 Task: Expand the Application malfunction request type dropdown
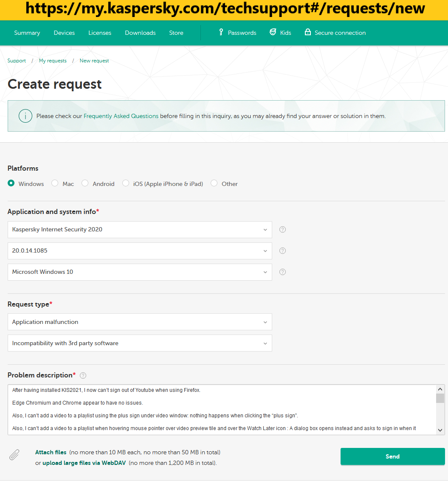pyautogui.click(x=140, y=322)
